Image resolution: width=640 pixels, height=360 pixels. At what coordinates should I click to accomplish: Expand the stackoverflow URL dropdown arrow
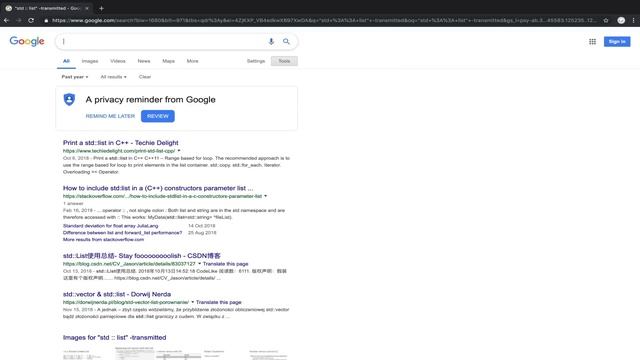pyautogui.click(x=266, y=196)
